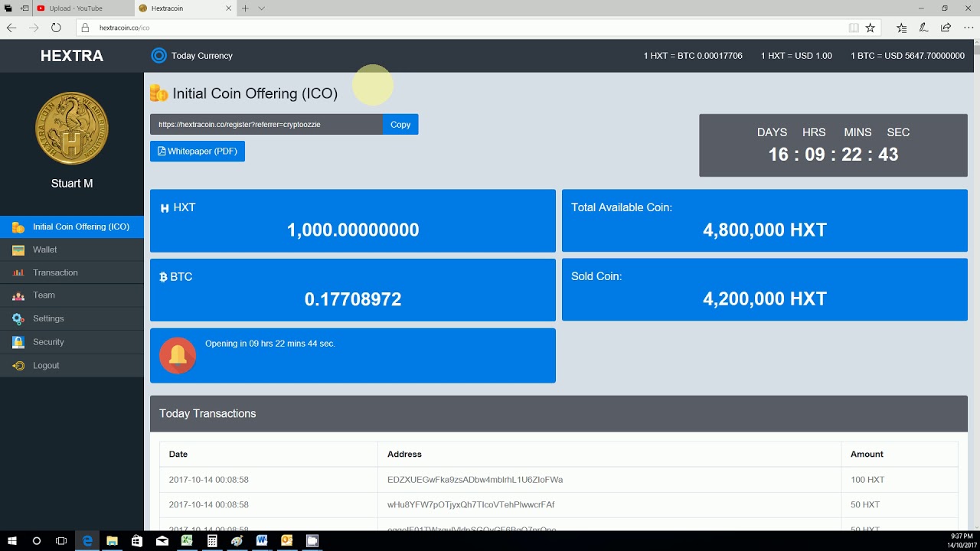Open the Settings sidebar item

72,318
